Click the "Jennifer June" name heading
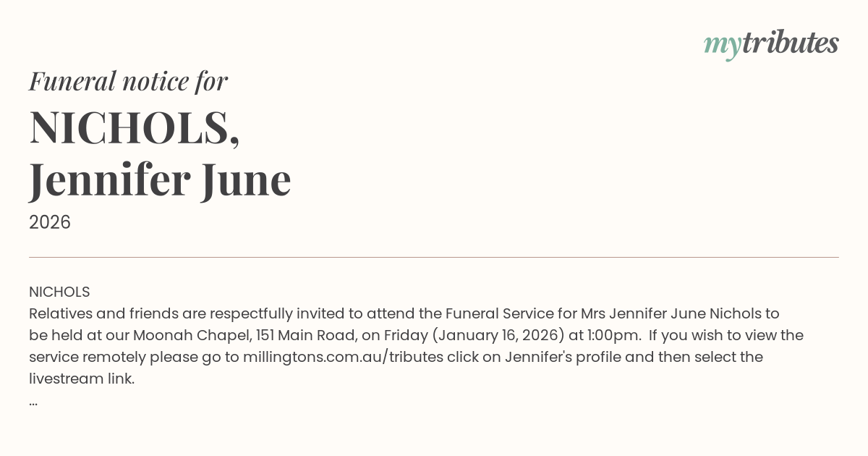 point(160,180)
